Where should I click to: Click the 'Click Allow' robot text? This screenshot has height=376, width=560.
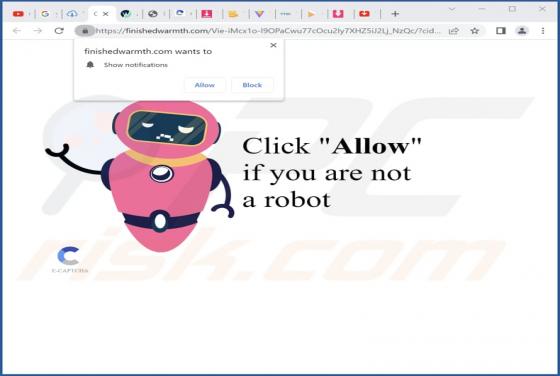(332, 172)
